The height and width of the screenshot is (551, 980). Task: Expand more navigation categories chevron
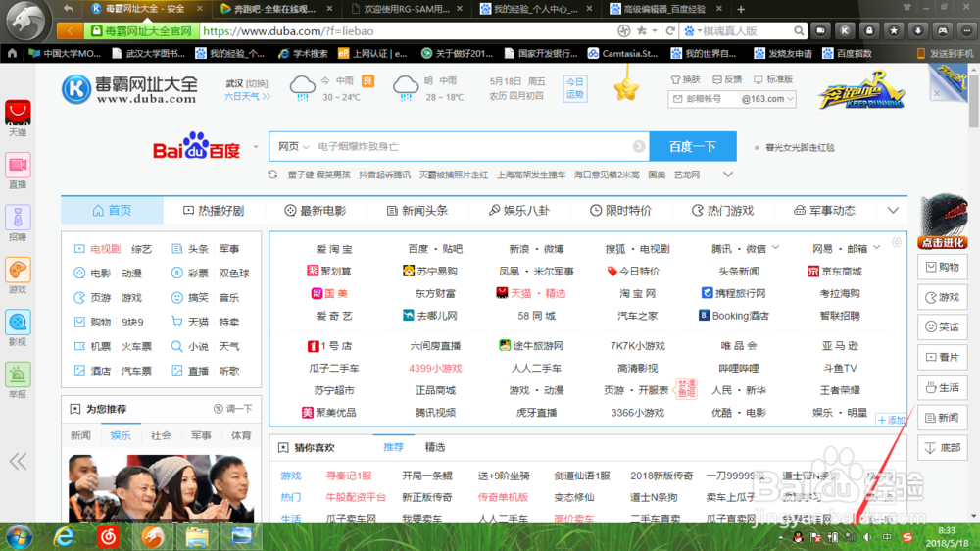[893, 211]
